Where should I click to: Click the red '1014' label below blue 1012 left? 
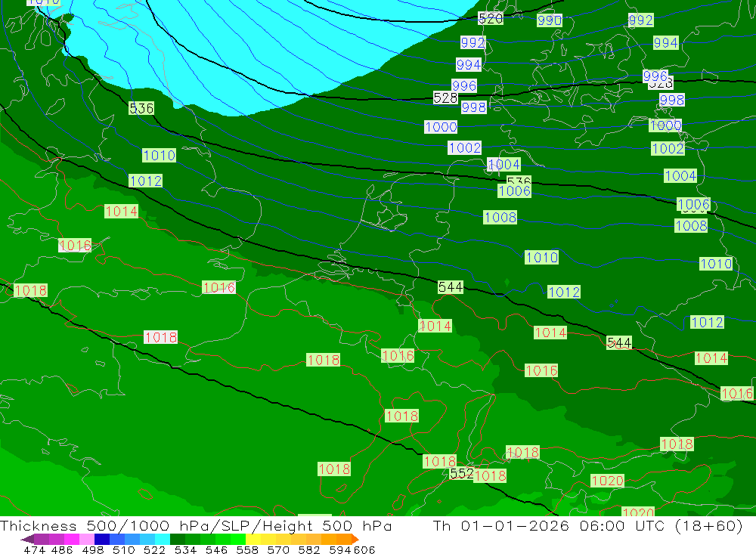(x=121, y=211)
